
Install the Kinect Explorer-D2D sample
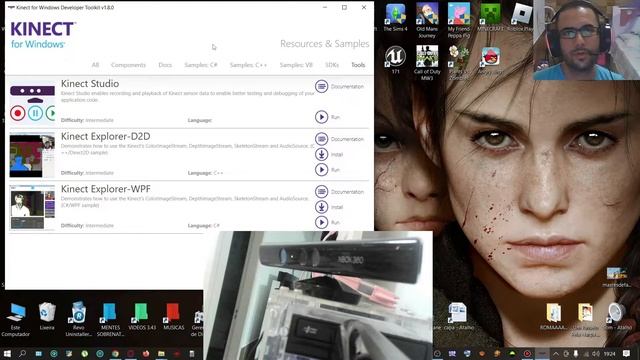tap(321, 154)
